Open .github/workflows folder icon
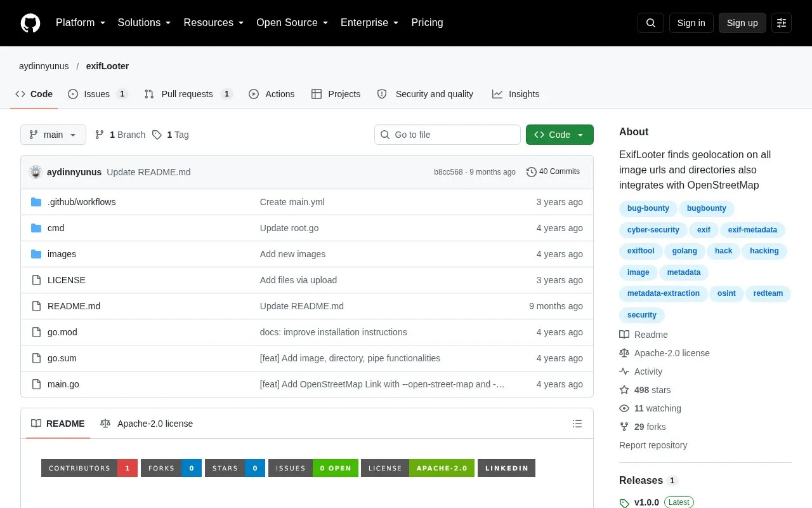Screen dimensions: 812x508 point(36,202)
